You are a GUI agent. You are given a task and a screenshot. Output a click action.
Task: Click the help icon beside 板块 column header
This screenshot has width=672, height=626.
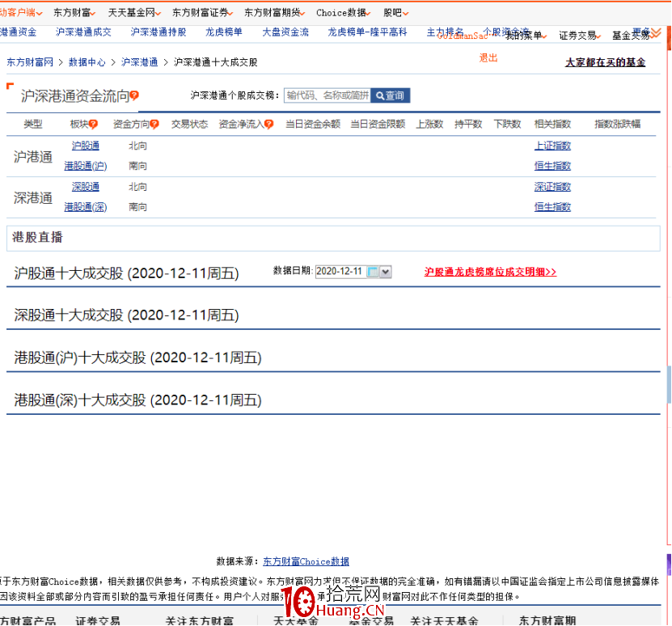click(x=94, y=122)
